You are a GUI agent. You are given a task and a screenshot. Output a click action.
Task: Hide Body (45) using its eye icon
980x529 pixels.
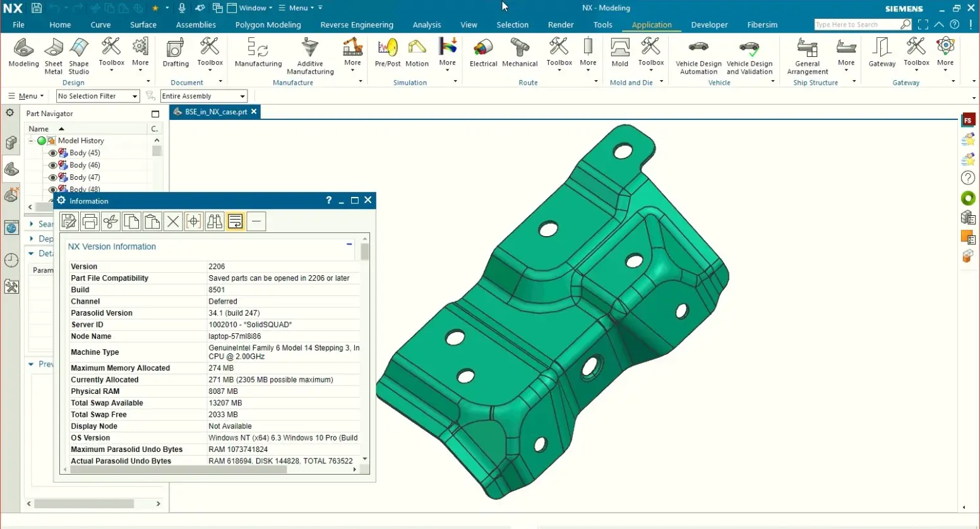[52, 153]
